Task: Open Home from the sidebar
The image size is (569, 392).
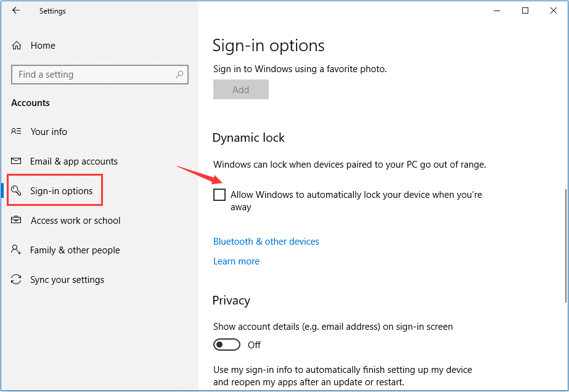Action: click(43, 45)
